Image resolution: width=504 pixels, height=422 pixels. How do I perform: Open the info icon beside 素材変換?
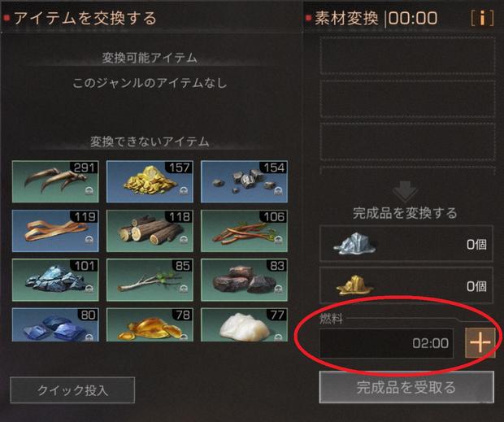(482, 18)
